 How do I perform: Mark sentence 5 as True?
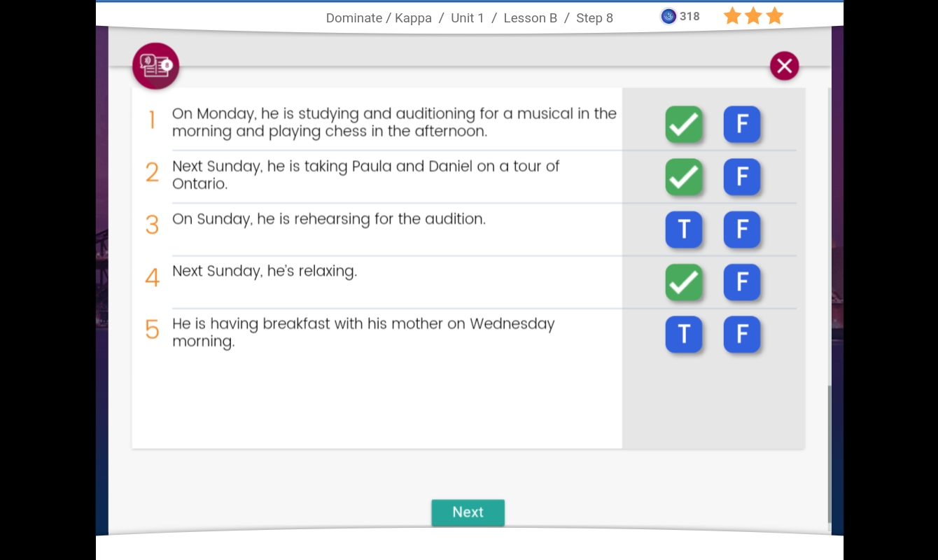[683, 335]
